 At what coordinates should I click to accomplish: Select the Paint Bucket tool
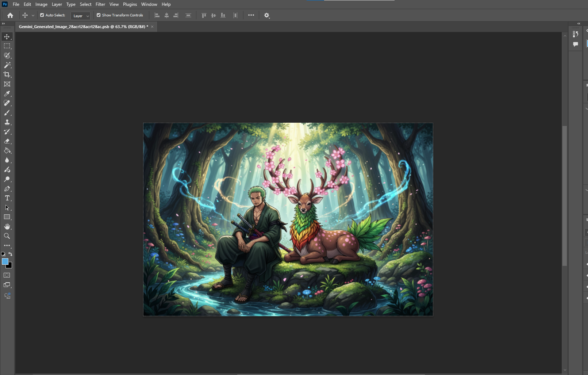pos(7,150)
